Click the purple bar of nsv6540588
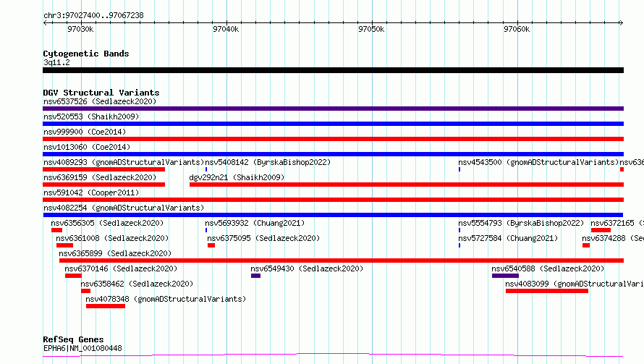This screenshot has width=644, height=364. pos(505,276)
